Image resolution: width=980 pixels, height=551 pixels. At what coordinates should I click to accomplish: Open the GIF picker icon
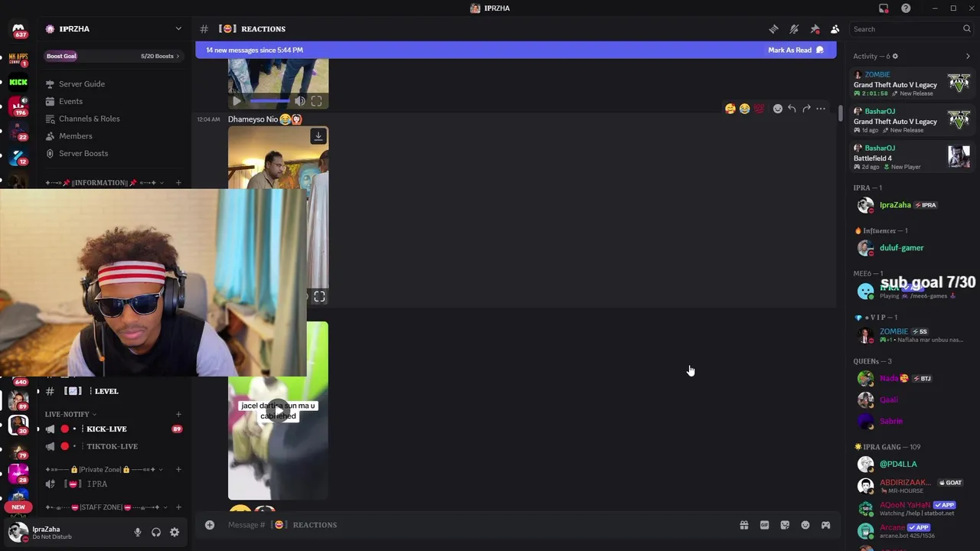[x=764, y=525]
